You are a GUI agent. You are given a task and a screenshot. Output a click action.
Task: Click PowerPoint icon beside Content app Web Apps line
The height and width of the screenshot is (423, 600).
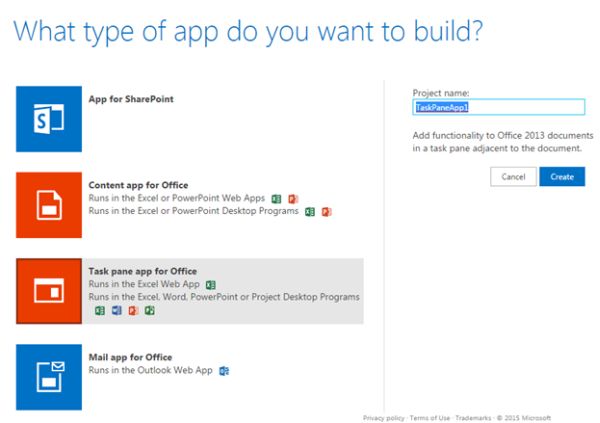tap(293, 199)
